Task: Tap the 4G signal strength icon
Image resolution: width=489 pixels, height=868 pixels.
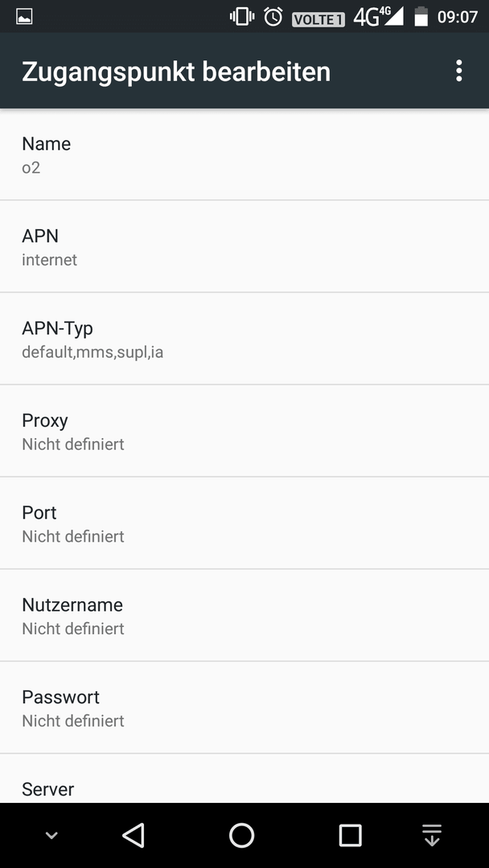Action: tap(379, 17)
